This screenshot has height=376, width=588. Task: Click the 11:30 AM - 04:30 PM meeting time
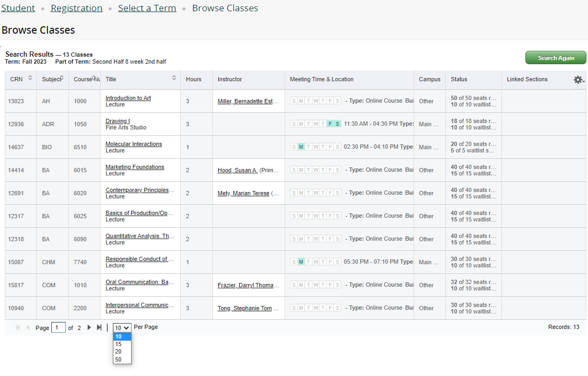click(370, 124)
